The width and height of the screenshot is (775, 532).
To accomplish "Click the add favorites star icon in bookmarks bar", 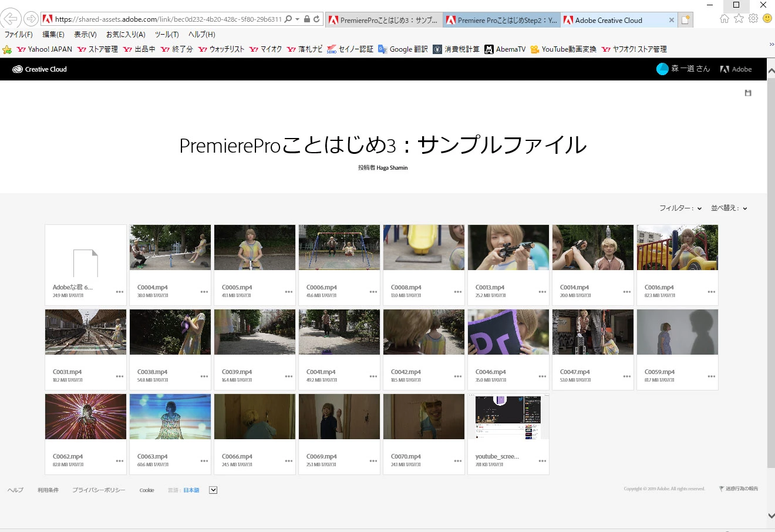I will [x=7, y=49].
